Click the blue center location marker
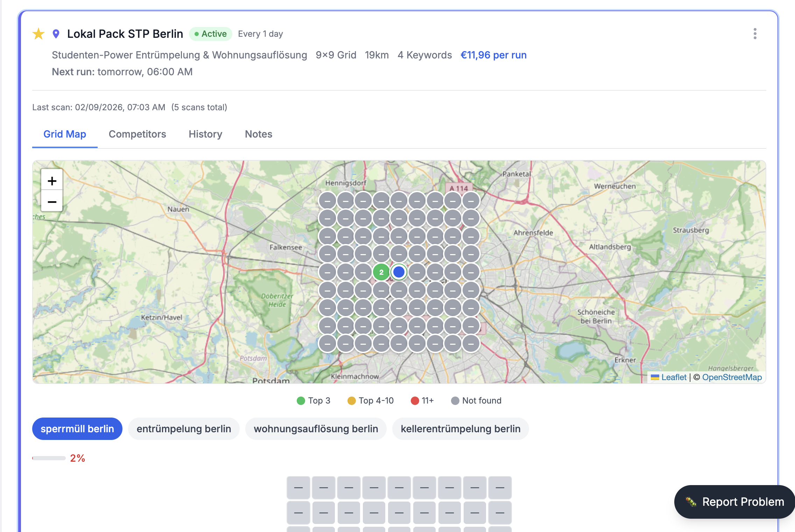795x532 pixels. pos(399,272)
